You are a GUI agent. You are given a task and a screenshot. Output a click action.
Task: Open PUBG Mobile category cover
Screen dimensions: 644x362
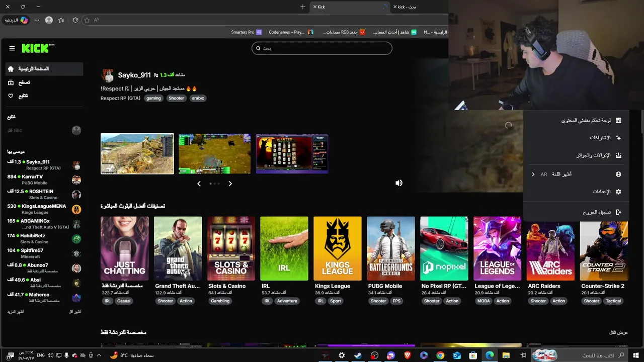coord(391,248)
